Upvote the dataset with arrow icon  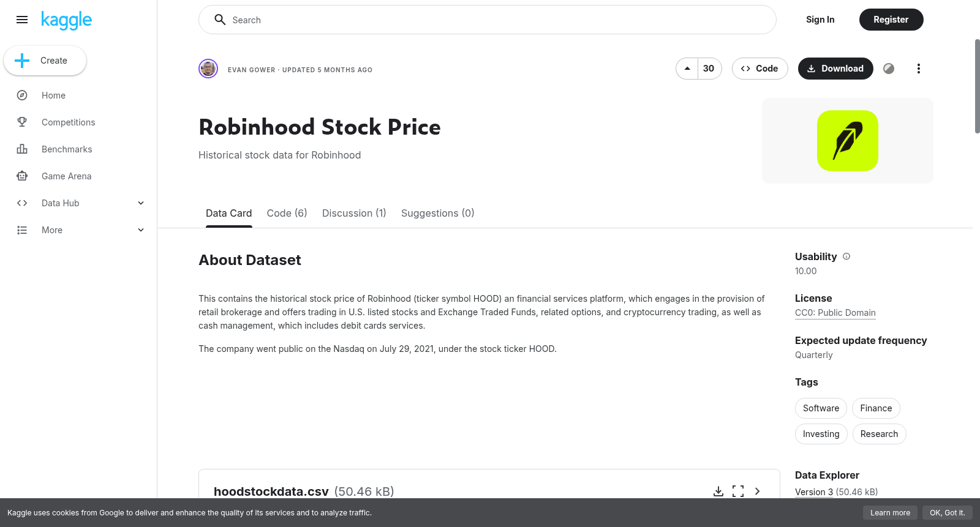687,69
